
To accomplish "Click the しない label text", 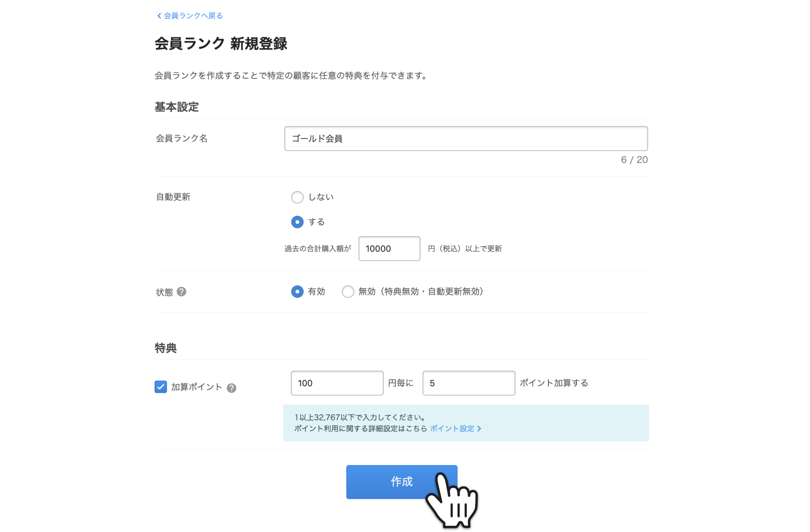I will click(x=321, y=197).
